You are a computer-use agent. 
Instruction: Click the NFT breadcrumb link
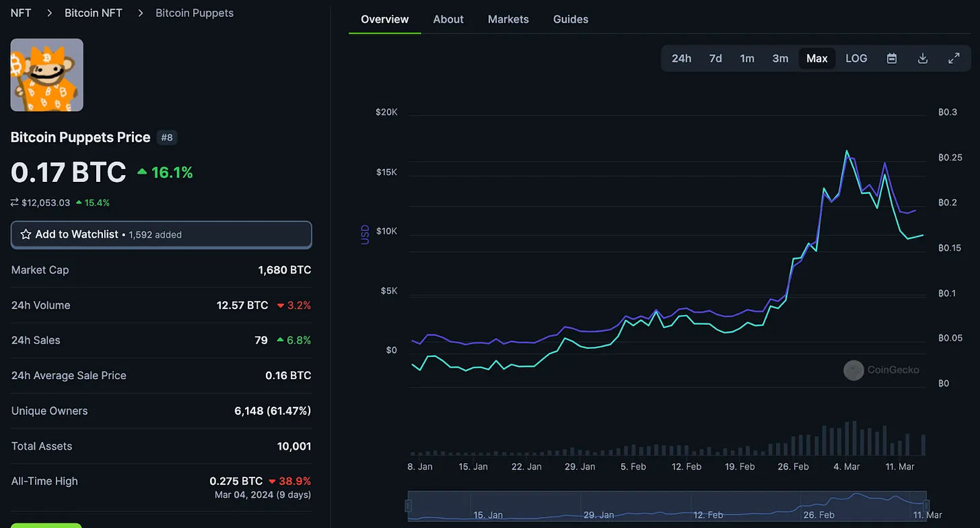click(x=21, y=13)
